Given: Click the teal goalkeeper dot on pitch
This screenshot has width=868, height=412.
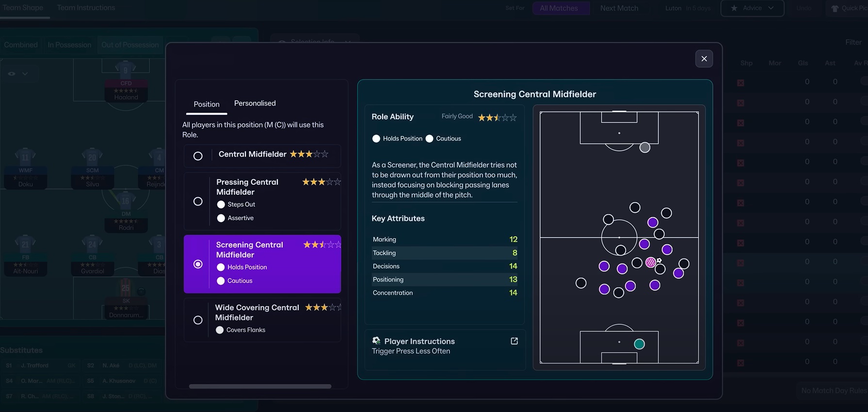Looking at the screenshot, I should (x=639, y=344).
